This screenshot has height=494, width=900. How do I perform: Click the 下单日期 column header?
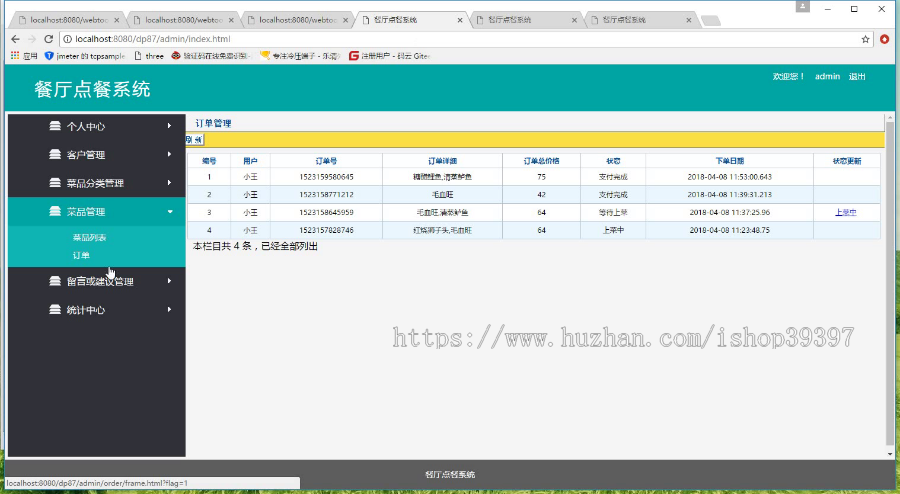[730, 161]
